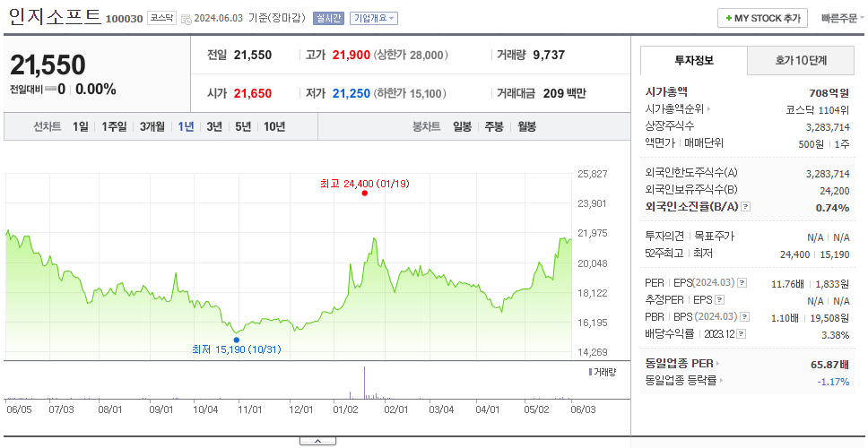Click the blue 최저 15,190 marker dot

(237, 340)
